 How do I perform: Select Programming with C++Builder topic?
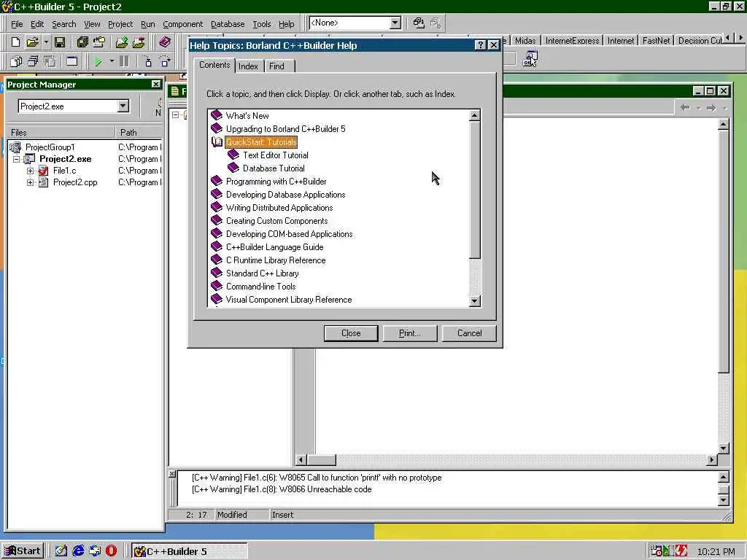pyautogui.click(x=276, y=182)
